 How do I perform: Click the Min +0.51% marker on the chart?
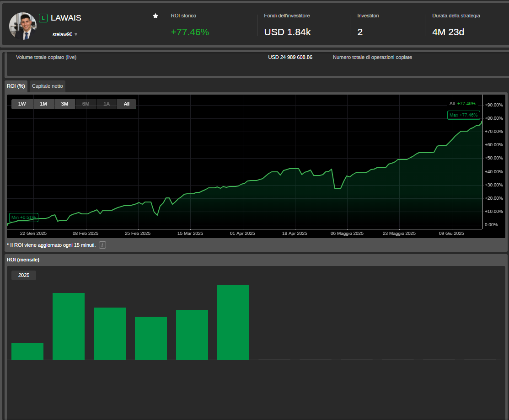pos(23,217)
